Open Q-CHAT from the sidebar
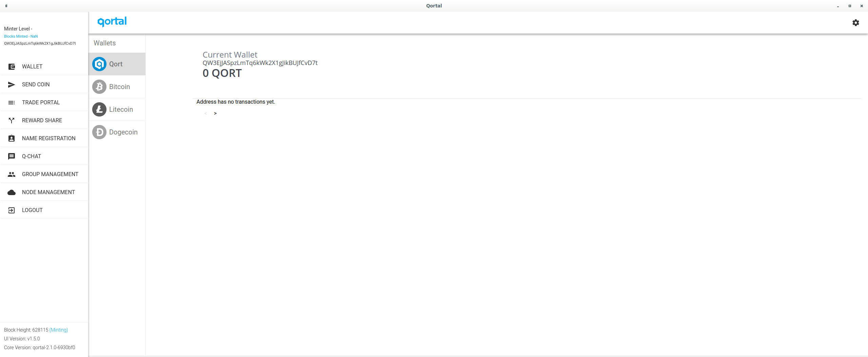Image resolution: width=868 pixels, height=357 pixels. click(x=44, y=156)
